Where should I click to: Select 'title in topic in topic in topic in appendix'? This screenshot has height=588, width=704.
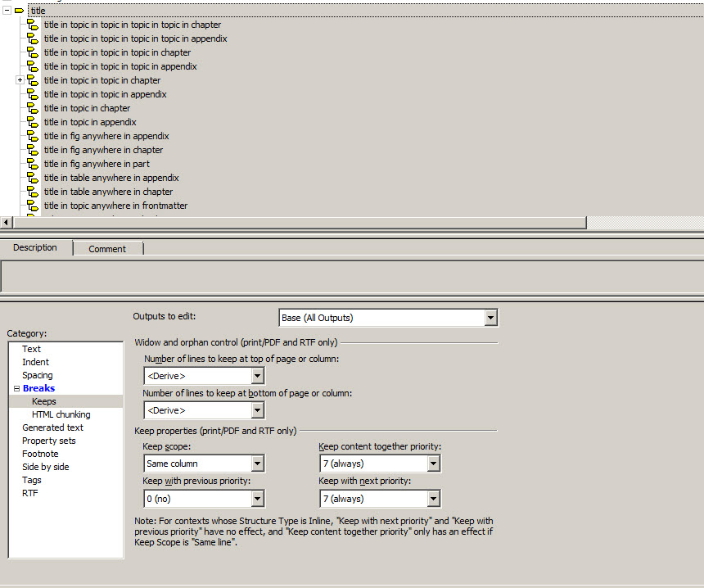(120, 66)
